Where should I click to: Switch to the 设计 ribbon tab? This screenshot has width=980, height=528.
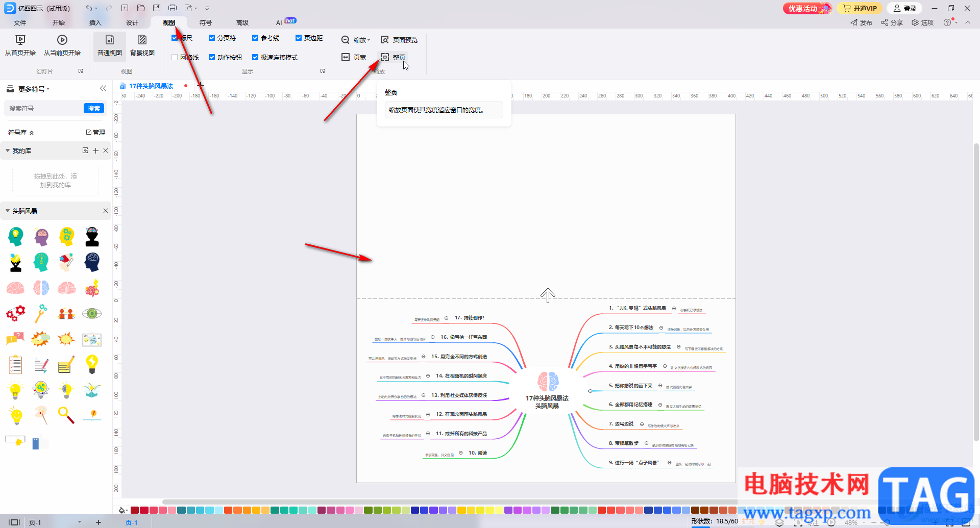point(132,22)
